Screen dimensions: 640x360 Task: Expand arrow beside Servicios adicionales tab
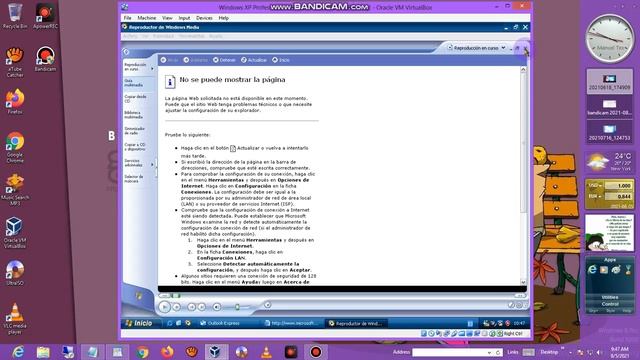[152, 164]
